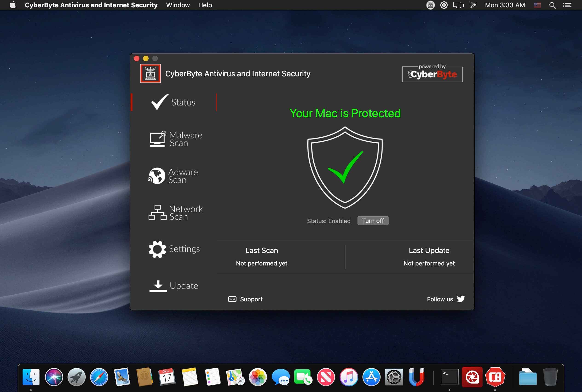This screenshot has height=392, width=582.
Task: Open System Preferences in the Dock
Action: tap(394, 377)
